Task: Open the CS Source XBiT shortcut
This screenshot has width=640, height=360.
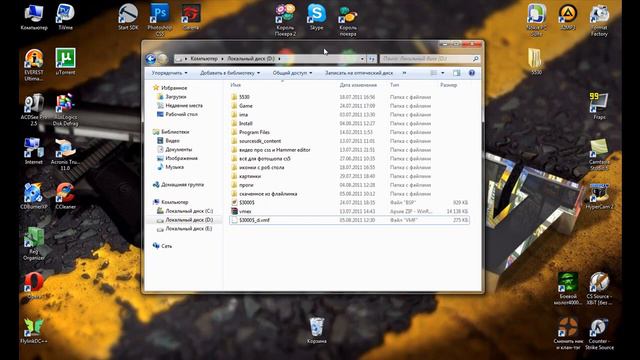Action: click(599, 289)
